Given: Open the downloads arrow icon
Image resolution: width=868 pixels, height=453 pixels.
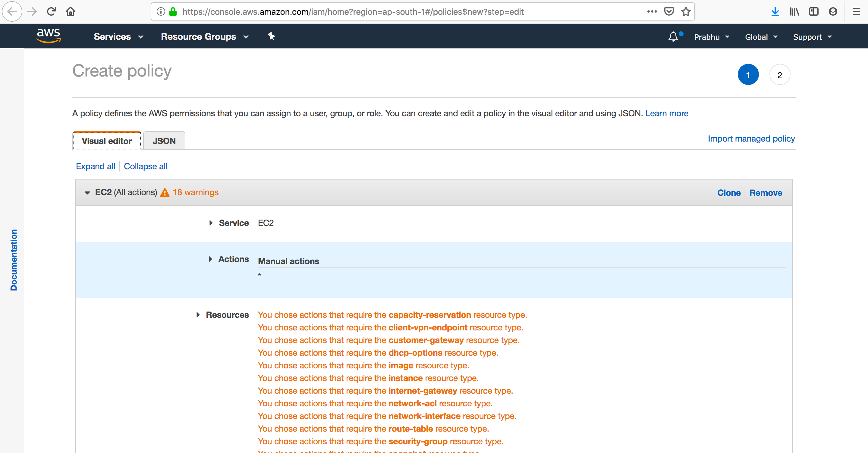Looking at the screenshot, I should click(x=775, y=12).
